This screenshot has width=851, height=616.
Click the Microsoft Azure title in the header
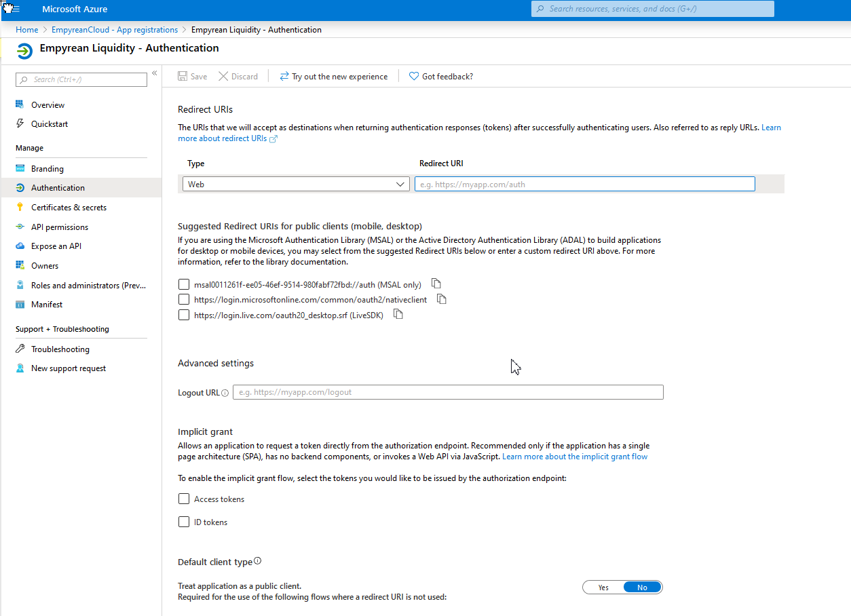click(75, 9)
